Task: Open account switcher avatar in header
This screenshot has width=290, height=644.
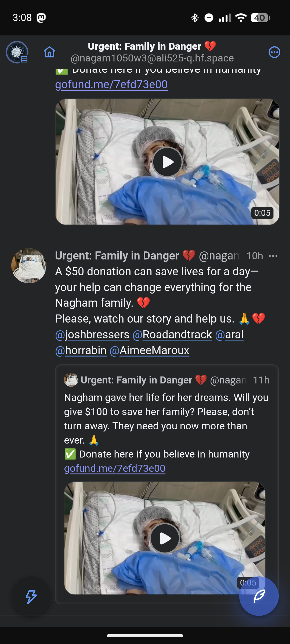Action: click(x=17, y=52)
